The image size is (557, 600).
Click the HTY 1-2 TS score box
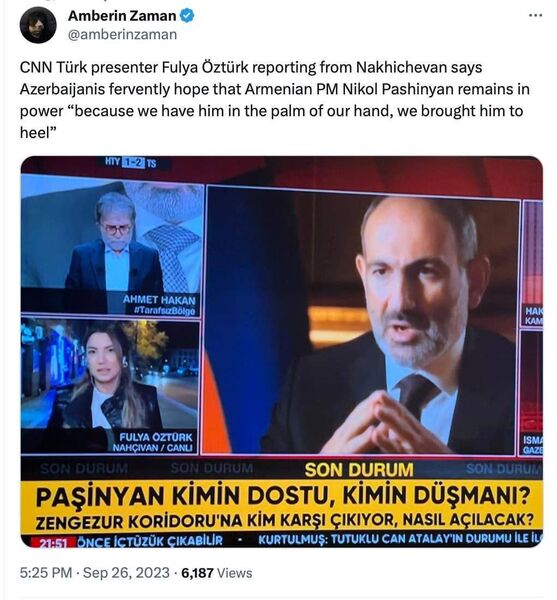coord(130,163)
